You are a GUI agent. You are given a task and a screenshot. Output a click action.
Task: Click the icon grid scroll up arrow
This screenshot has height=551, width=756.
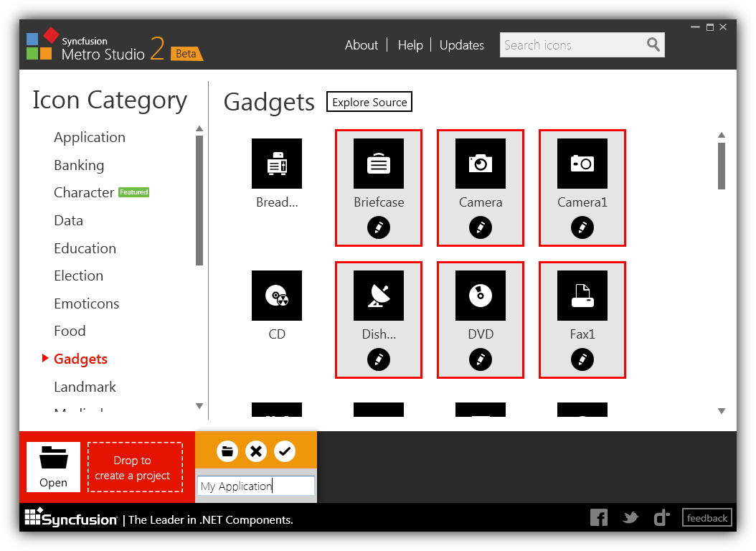(x=722, y=135)
